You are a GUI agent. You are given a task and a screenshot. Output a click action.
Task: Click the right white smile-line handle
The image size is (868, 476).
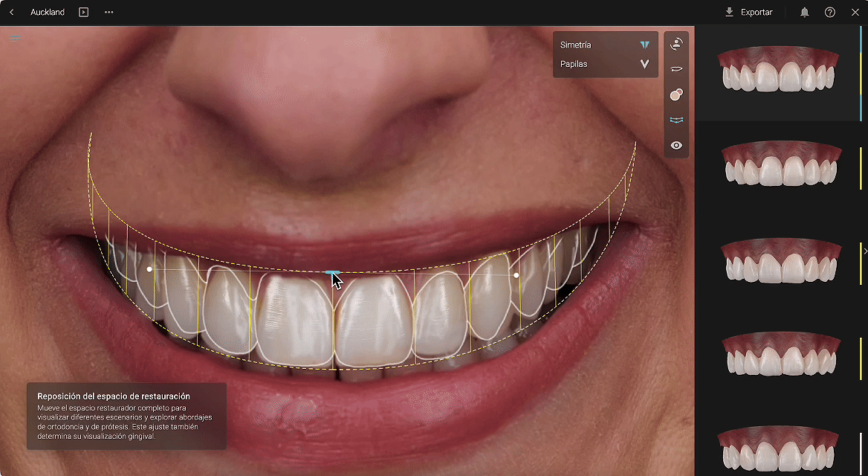point(516,275)
